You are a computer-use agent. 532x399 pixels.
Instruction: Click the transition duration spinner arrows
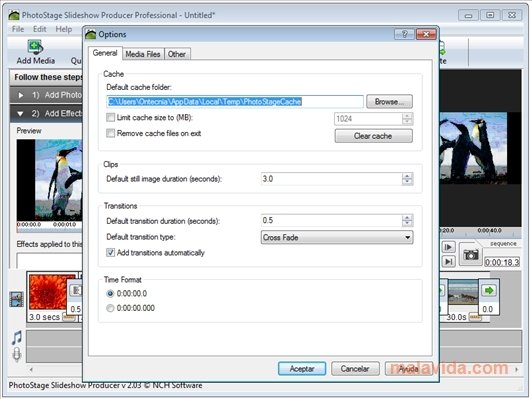[x=407, y=221]
